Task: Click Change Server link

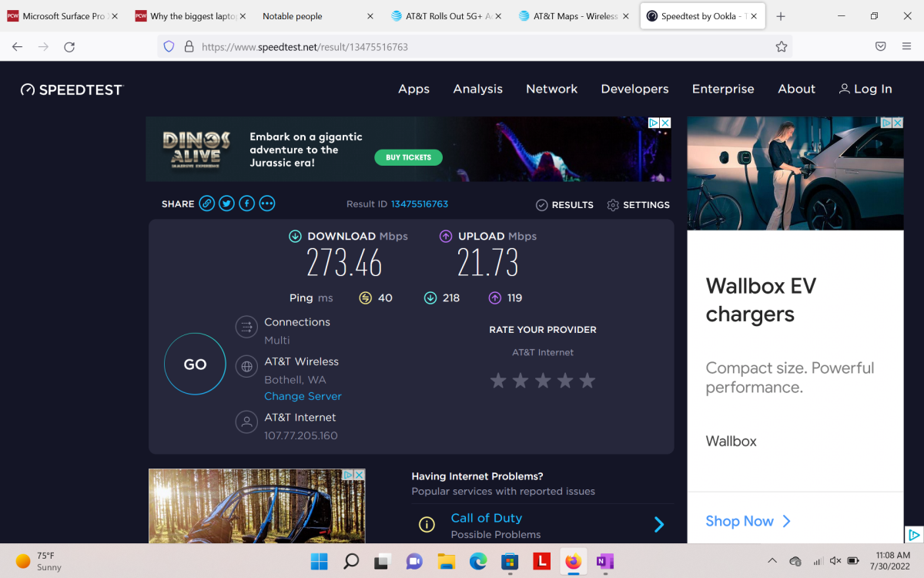Action: click(x=303, y=396)
